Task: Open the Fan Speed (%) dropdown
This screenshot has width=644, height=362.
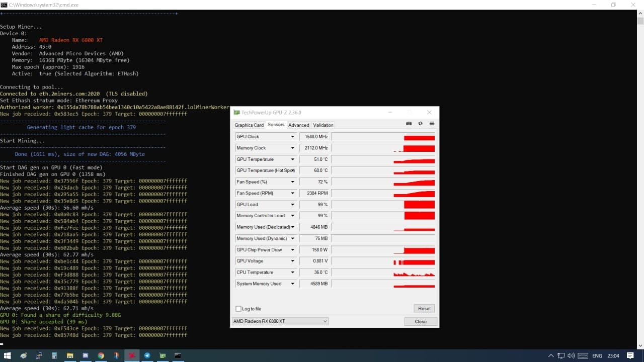Action: point(292,182)
